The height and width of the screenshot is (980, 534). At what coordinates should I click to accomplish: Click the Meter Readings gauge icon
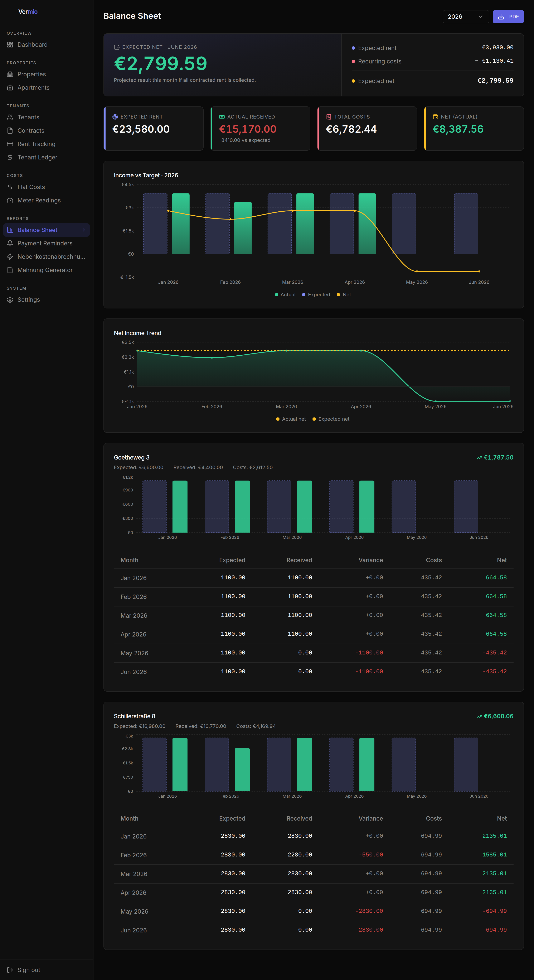coord(10,200)
